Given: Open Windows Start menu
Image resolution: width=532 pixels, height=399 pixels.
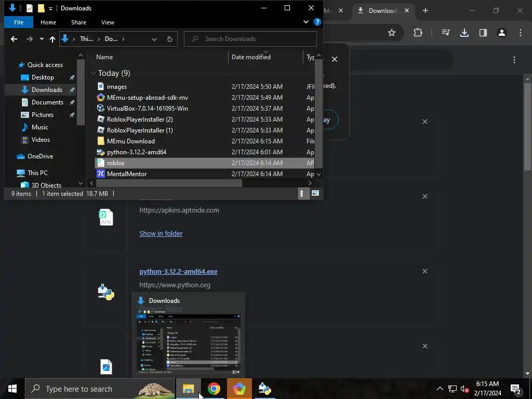Looking at the screenshot, I should (12, 389).
